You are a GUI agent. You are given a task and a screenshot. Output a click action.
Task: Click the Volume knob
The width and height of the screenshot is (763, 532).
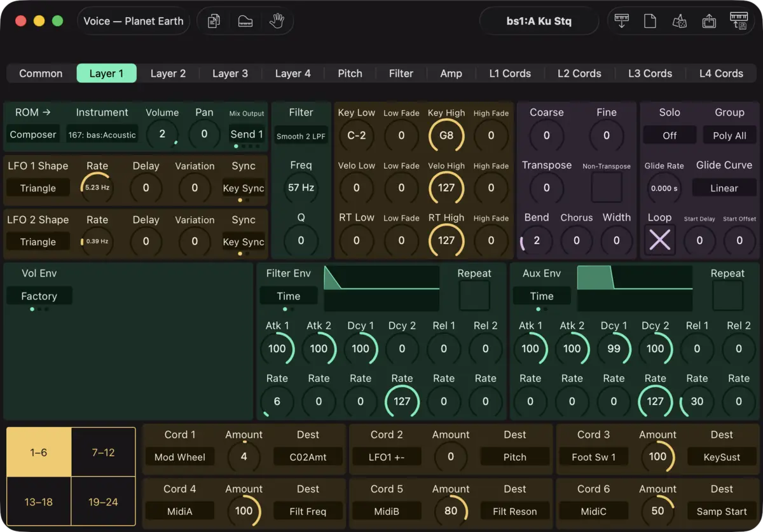(x=162, y=134)
